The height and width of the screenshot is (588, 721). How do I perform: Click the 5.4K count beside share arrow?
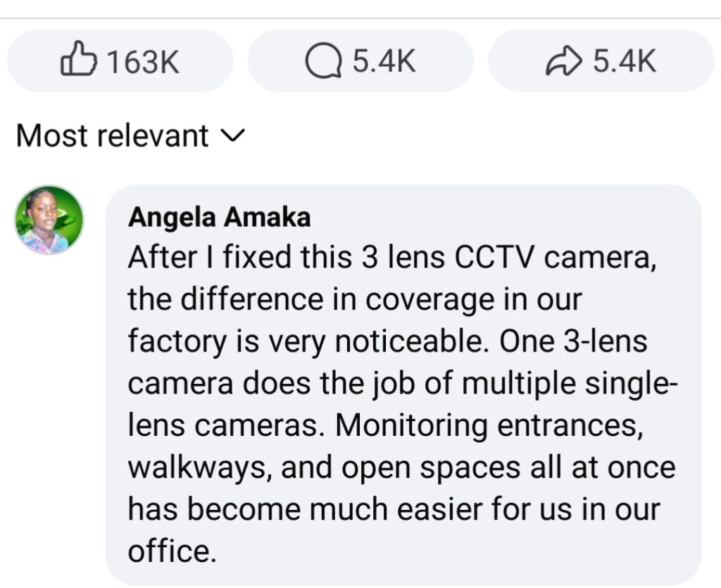[x=625, y=62]
